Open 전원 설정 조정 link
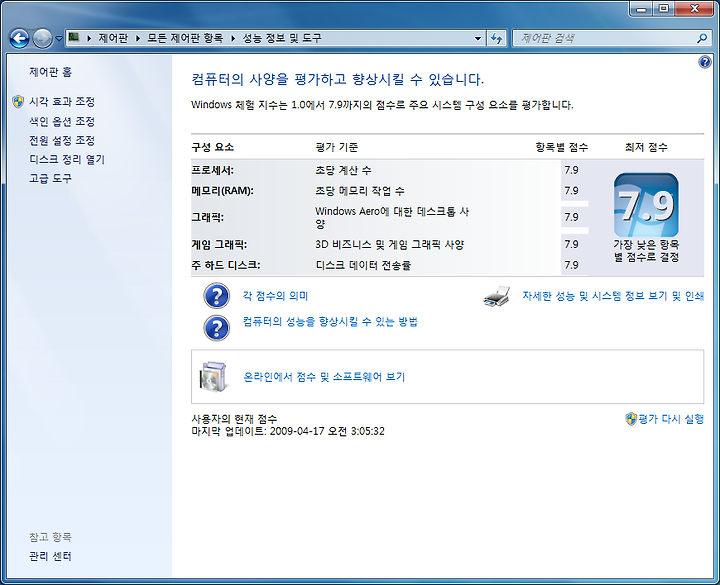 pyautogui.click(x=62, y=140)
